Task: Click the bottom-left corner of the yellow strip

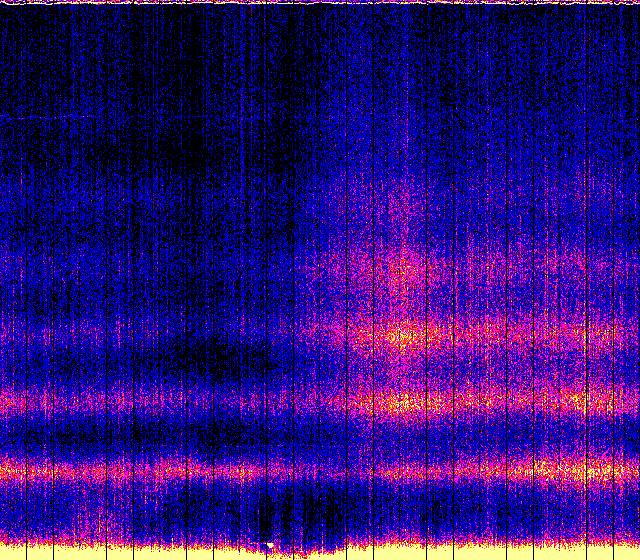Action: click(3, 556)
